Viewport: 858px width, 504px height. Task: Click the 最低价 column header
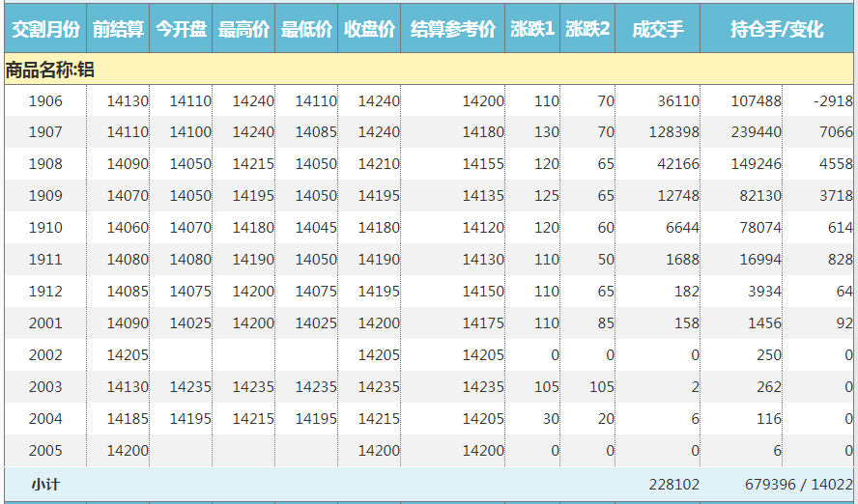click(306, 30)
